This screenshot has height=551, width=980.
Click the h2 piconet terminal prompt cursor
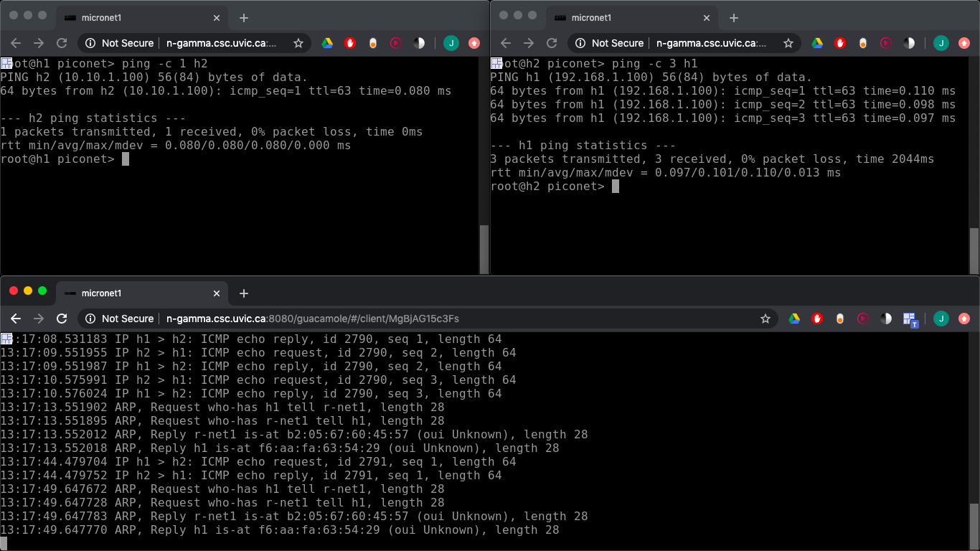pyautogui.click(x=616, y=187)
